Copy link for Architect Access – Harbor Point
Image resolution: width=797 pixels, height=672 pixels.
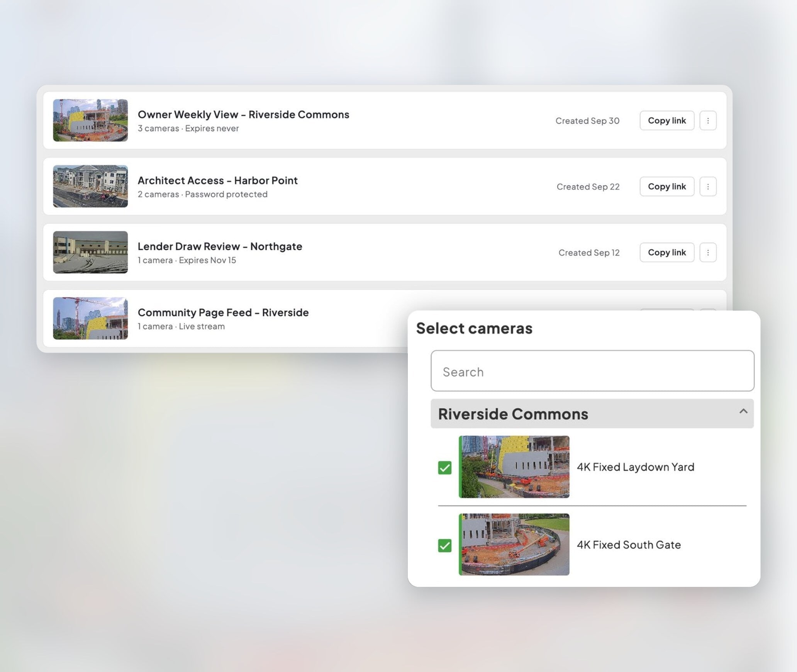[x=667, y=187]
